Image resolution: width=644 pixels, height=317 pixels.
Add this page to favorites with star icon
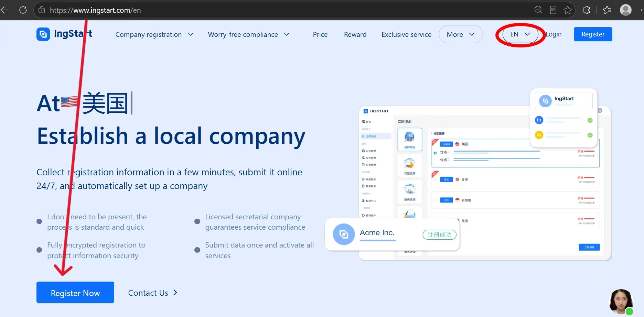pyautogui.click(x=568, y=10)
